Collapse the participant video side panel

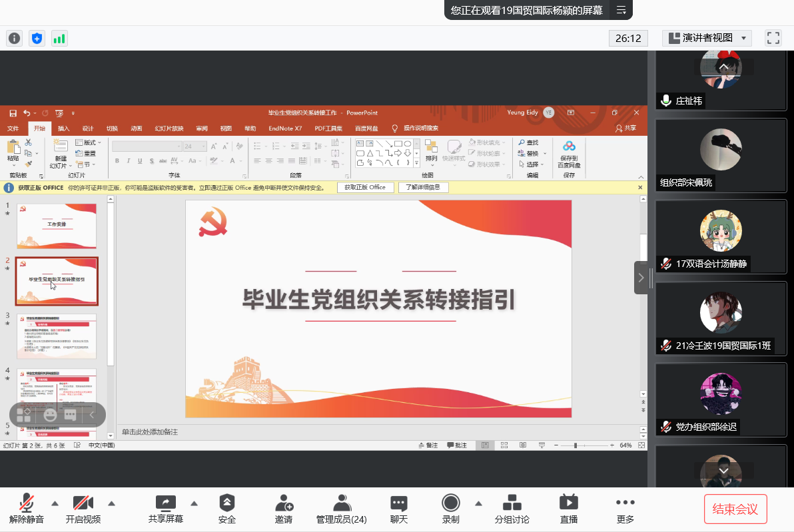click(x=641, y=278)
